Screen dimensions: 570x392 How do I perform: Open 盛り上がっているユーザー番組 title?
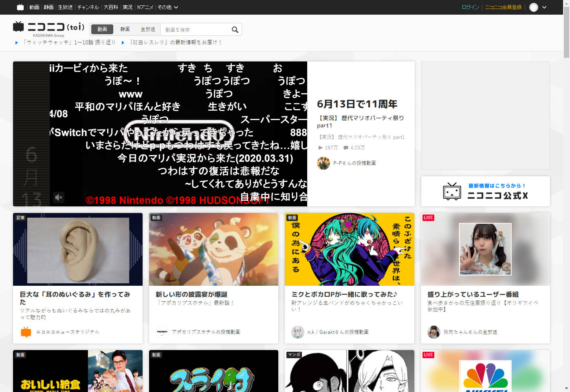pyautogui.click(x=473, y=294)
